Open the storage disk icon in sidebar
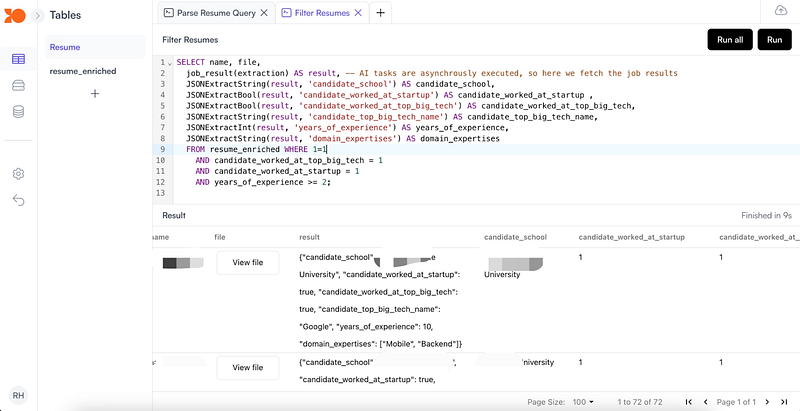This screenshot has height=411, width=800. pyautogui.click(x=18, y=86)
